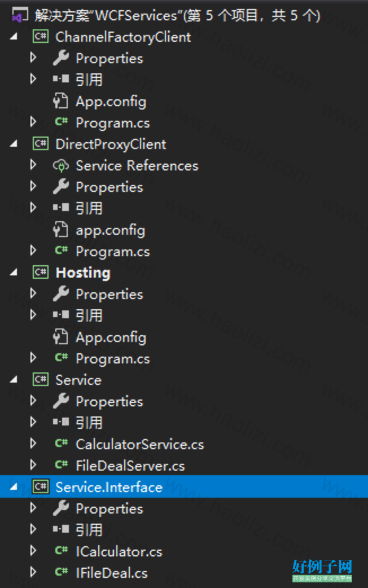The width and height of the screenshot is (368, 588).
Task: Expand ICalculator.cs file node
Action: coord(33,551)
